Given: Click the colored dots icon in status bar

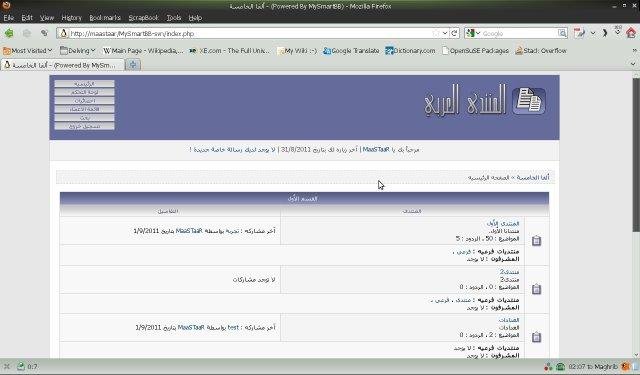Looking at the screenshot, I should click(x=548, y=367).
